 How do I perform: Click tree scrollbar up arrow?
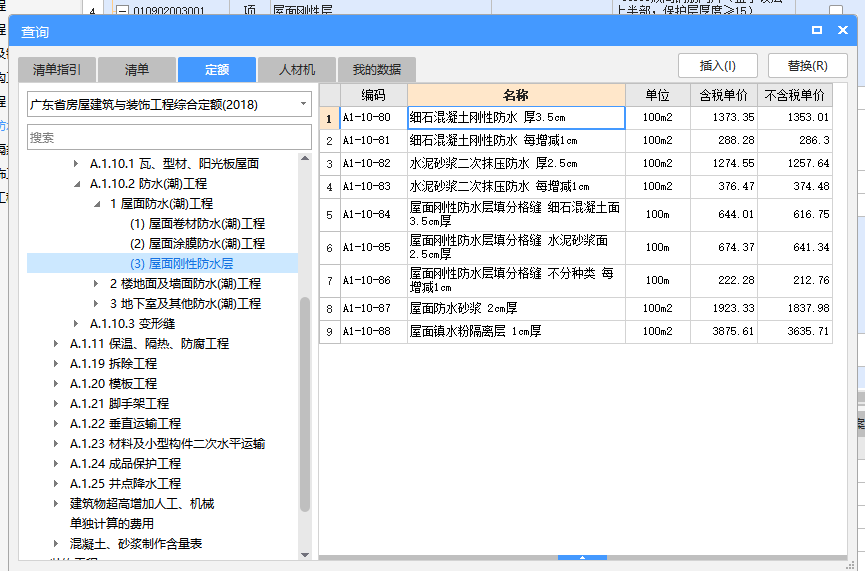tap(305, 159)
